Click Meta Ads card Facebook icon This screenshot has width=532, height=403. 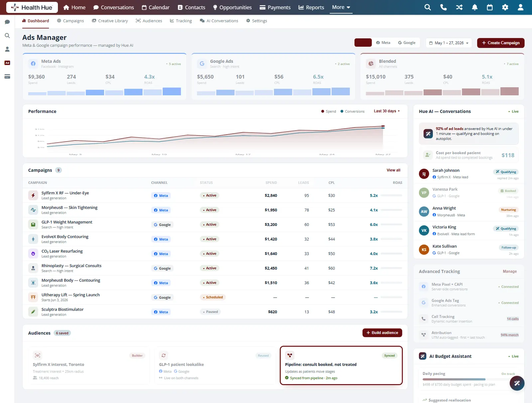click(x=33, y=63)
